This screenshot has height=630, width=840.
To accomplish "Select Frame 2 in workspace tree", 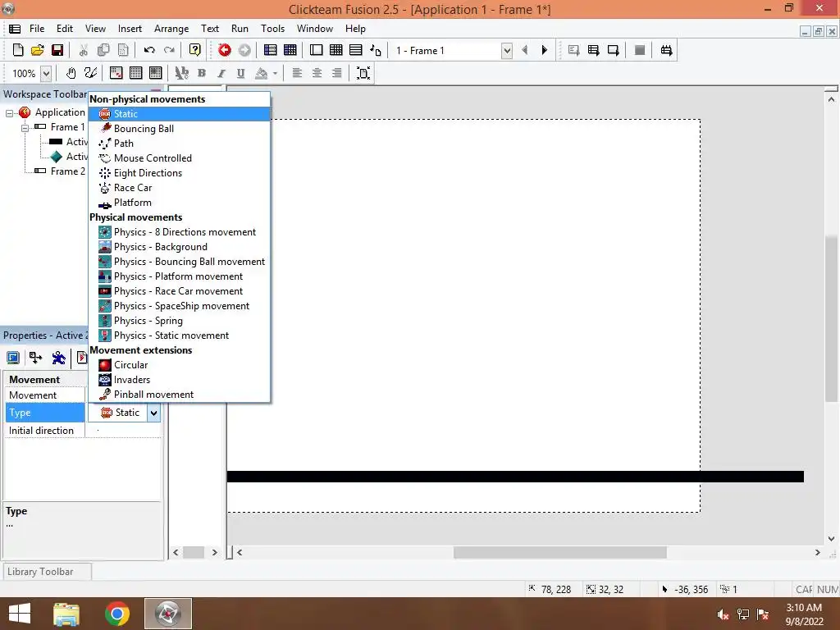I will [67, 171].
